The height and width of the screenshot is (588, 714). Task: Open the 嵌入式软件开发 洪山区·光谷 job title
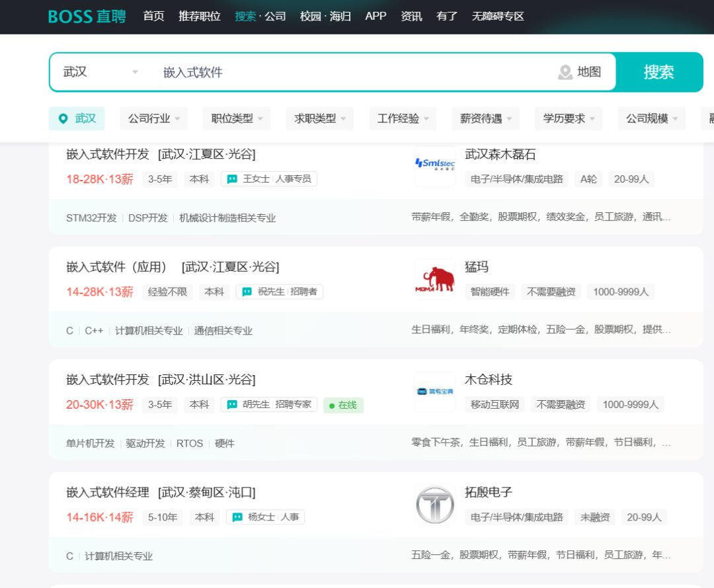point(161,380)
